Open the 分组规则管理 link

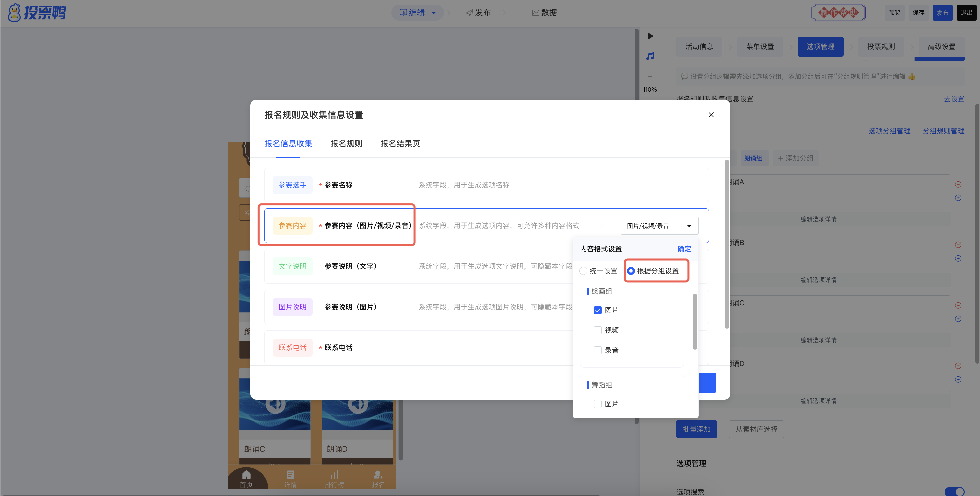pos(944,131)
